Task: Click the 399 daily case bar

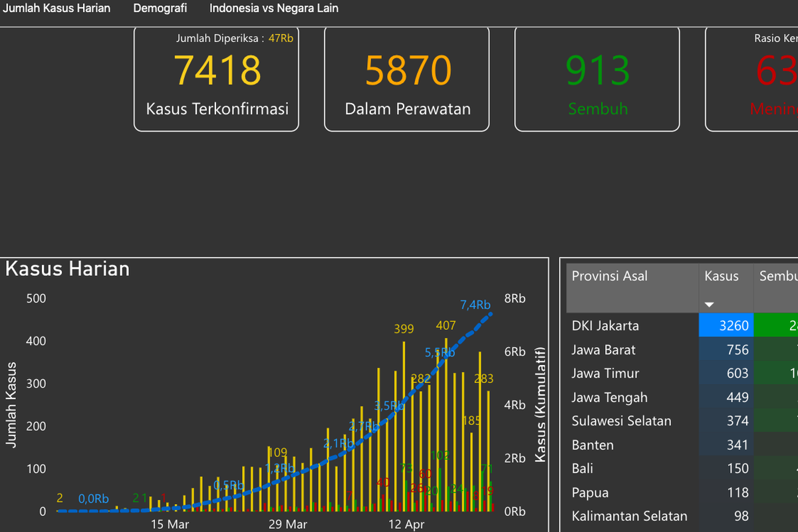Action: click(404, 426)
